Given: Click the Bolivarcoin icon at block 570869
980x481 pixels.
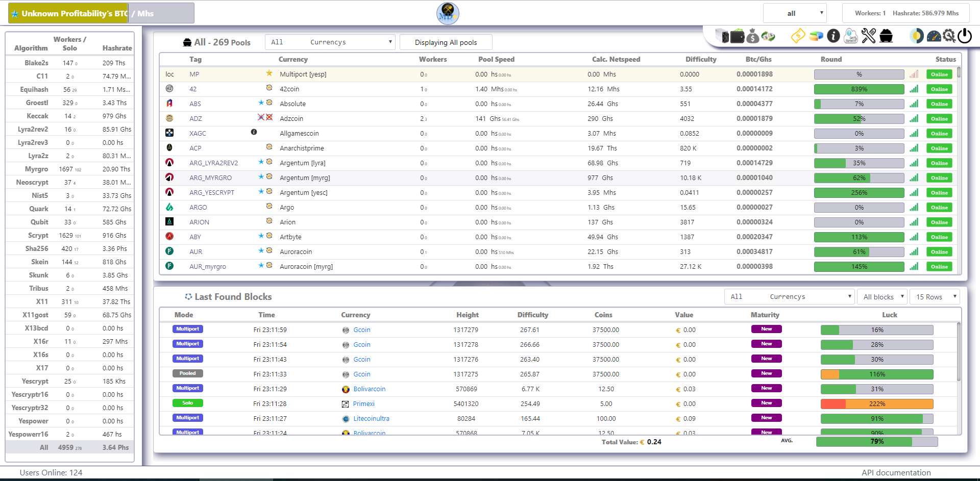Looking at the screenshot, I should (346, 389).
